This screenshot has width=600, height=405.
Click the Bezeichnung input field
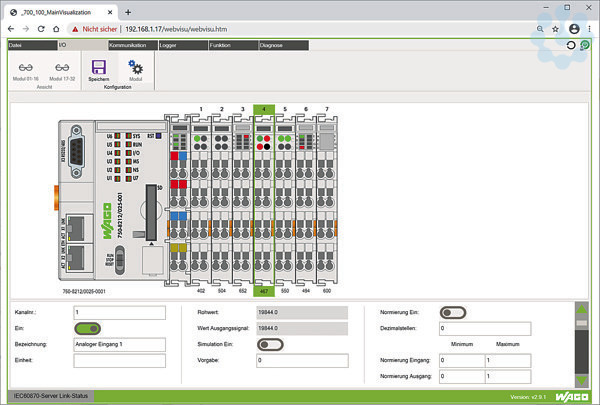(x=117, y=344)
